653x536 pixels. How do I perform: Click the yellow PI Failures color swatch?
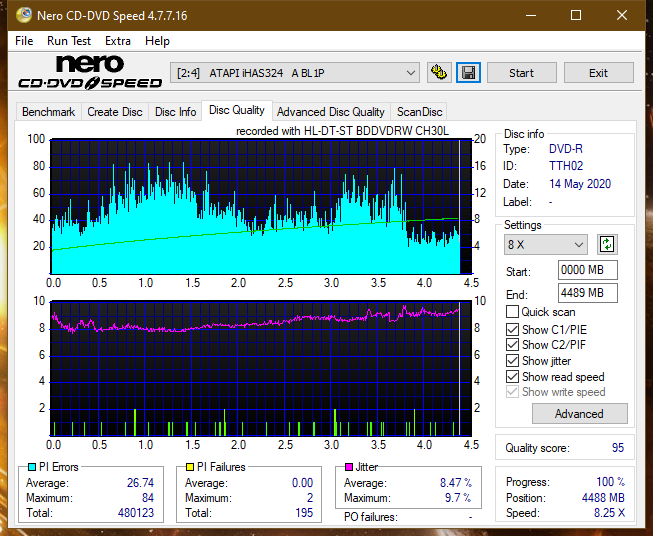(x=190, y=467)
